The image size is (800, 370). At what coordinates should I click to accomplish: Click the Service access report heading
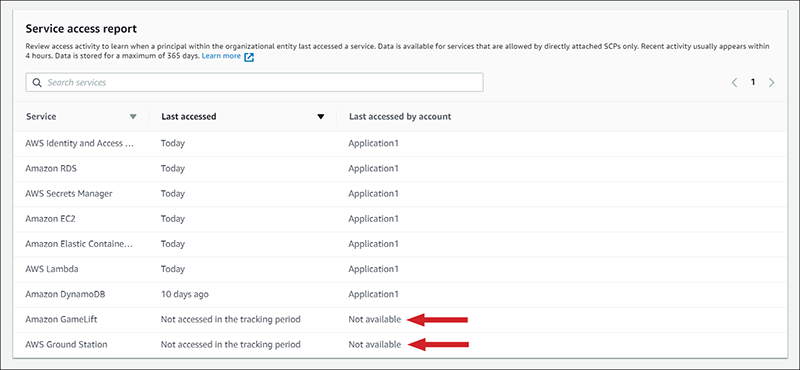point(81,29)
